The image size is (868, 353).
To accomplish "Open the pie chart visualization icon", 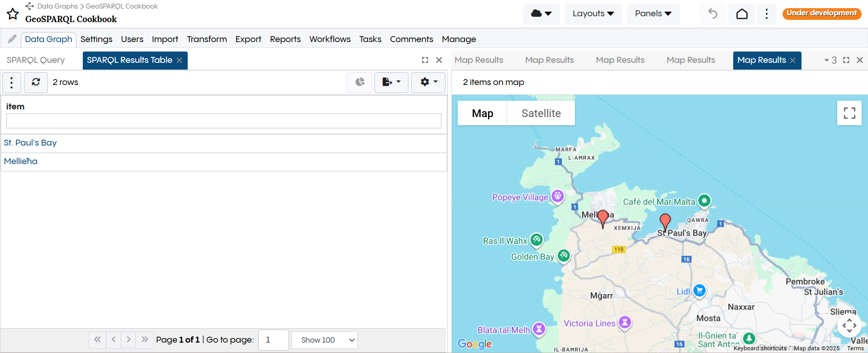I will tap(360, 82).
